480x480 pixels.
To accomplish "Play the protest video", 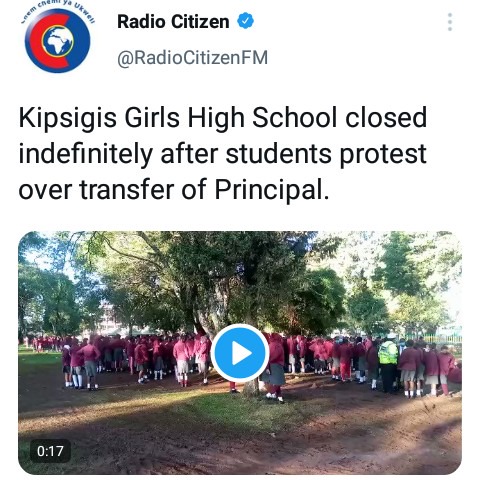I will coord(240,353).
